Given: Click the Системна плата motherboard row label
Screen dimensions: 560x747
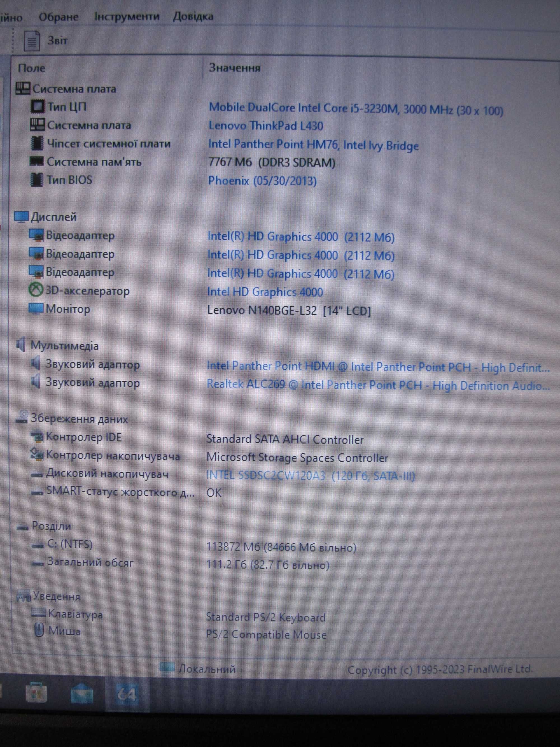Looking at the screenshot, I should tap(89, 125).
